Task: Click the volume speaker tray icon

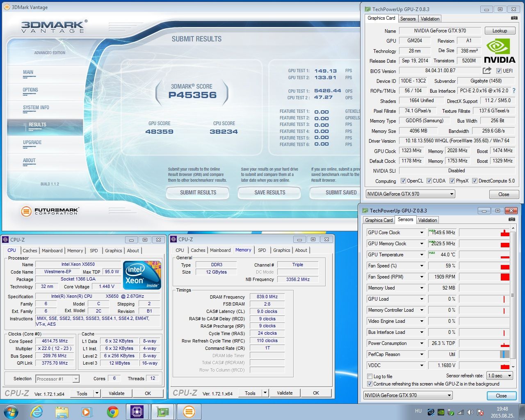Action: [x=470, y=412]
